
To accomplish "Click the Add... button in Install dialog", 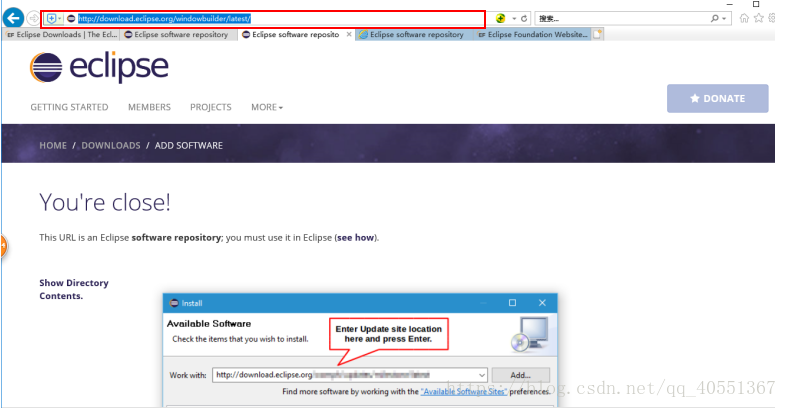I will [520, 375].
